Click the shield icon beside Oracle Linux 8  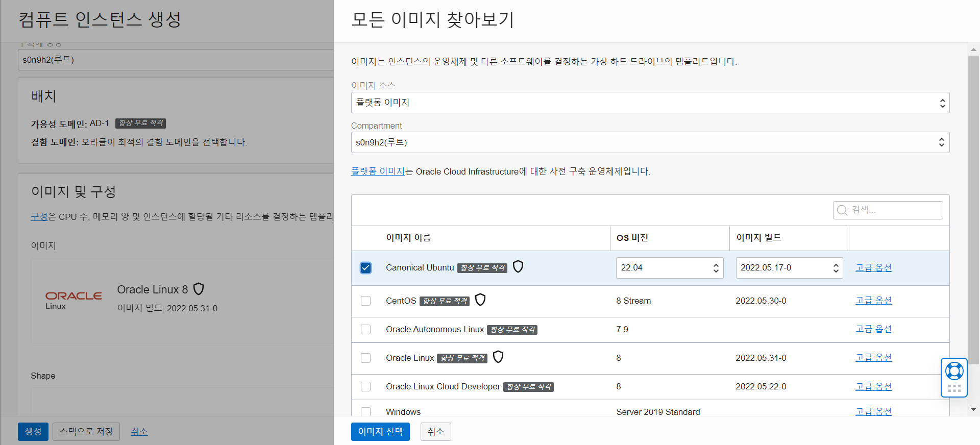point(199,289)
